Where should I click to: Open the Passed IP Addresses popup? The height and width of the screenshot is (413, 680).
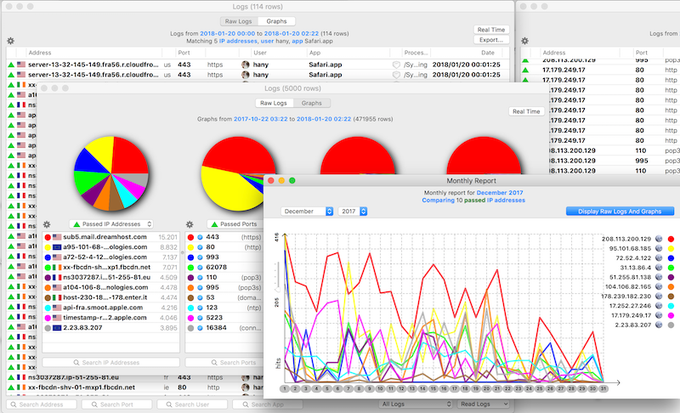point(111,224)
